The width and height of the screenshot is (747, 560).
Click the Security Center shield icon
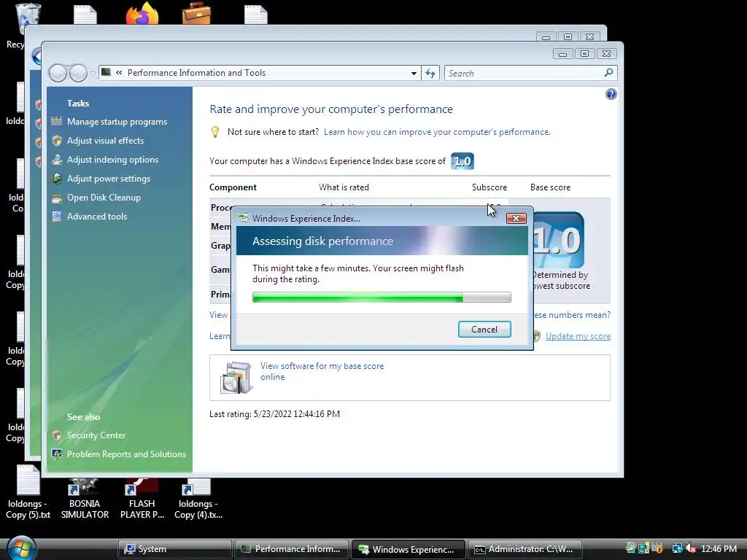[x=57, y=435]
